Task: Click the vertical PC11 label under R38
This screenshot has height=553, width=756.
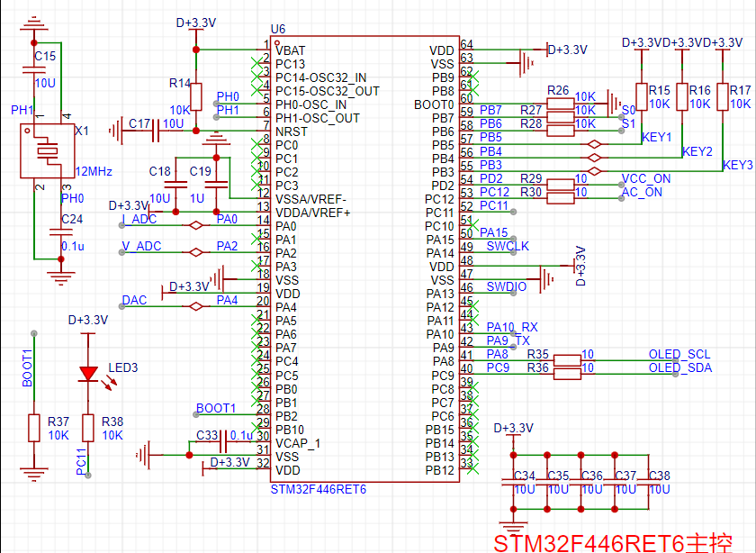Action: pyautogui.click(x=81, y=462)
